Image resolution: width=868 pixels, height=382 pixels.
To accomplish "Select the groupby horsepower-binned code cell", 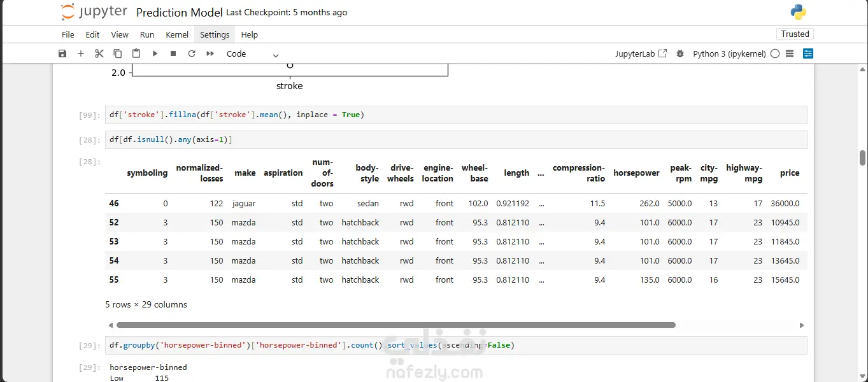I will (x=456, y=345).
